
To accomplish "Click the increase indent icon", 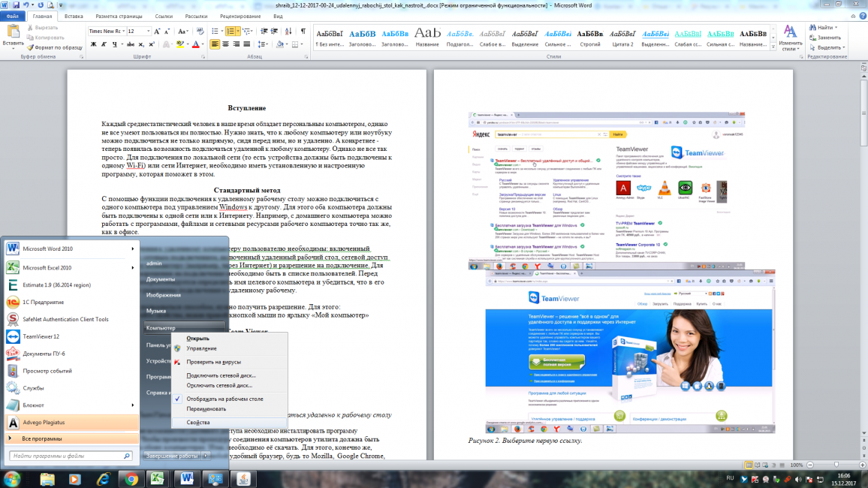I will click(x=274, y=32).
